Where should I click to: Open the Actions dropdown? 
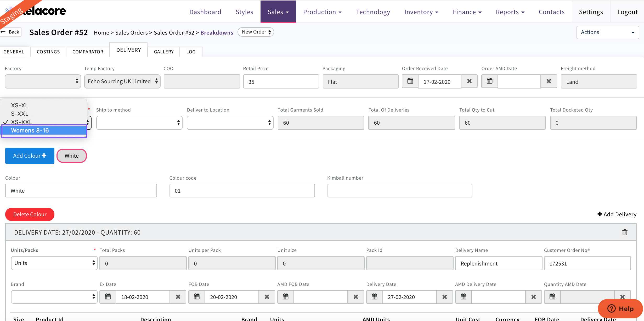point(607,32)
